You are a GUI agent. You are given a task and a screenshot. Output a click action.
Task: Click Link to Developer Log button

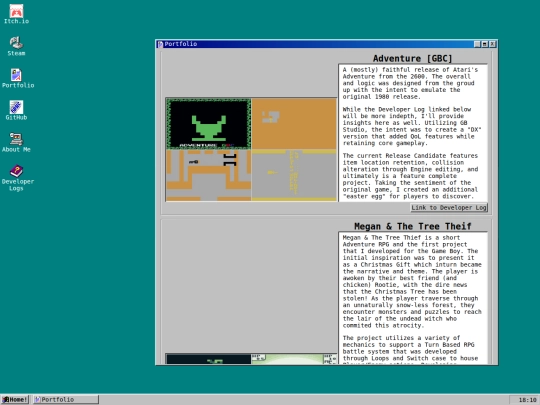coord(449,207)
